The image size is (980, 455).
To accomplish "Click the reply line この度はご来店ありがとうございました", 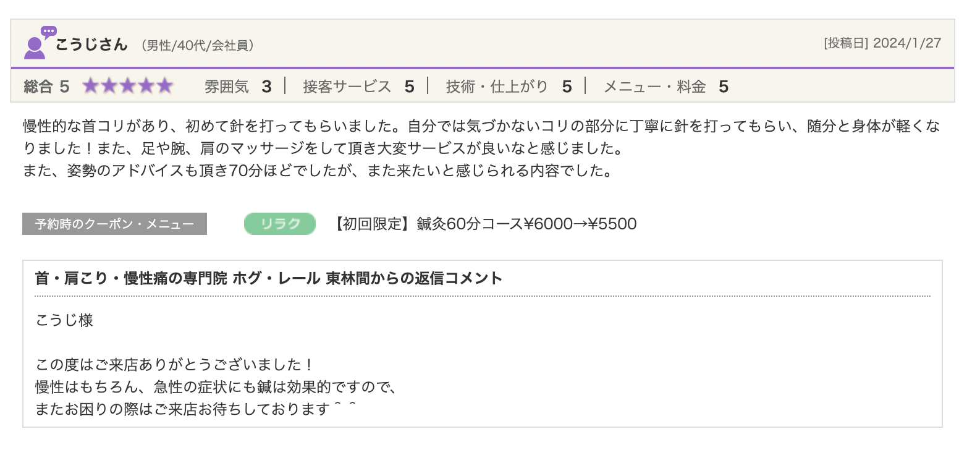I will click(175, 365).
